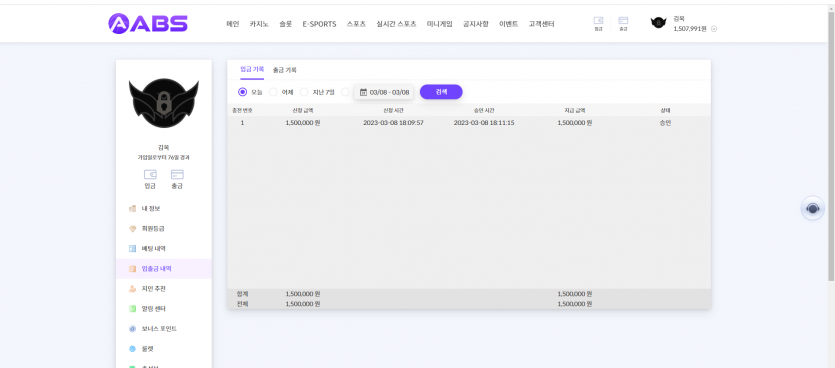Open the 슬롯 menu item
The height and width of the screenshot is (368, 835).
[x=285, y=24]
